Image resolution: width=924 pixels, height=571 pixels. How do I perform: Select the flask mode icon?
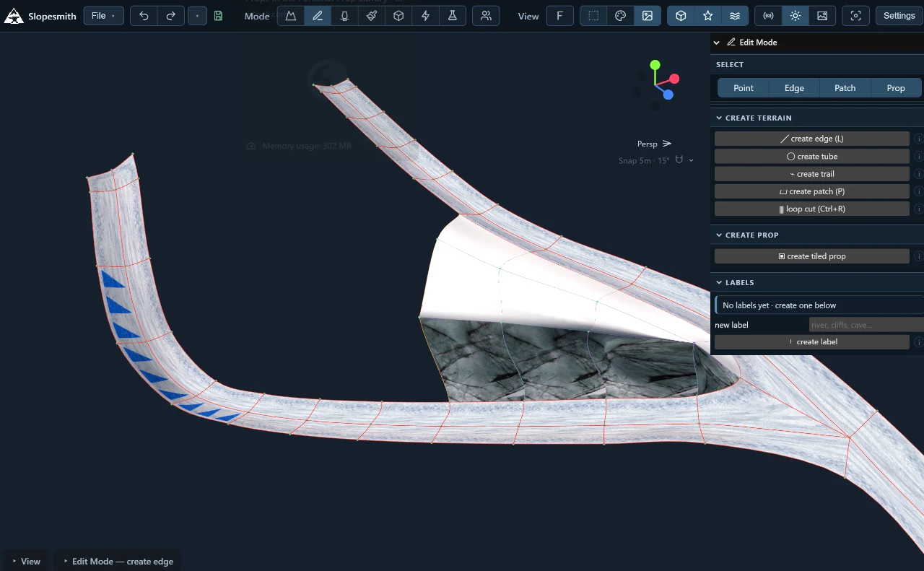click(x=452, y=16)
